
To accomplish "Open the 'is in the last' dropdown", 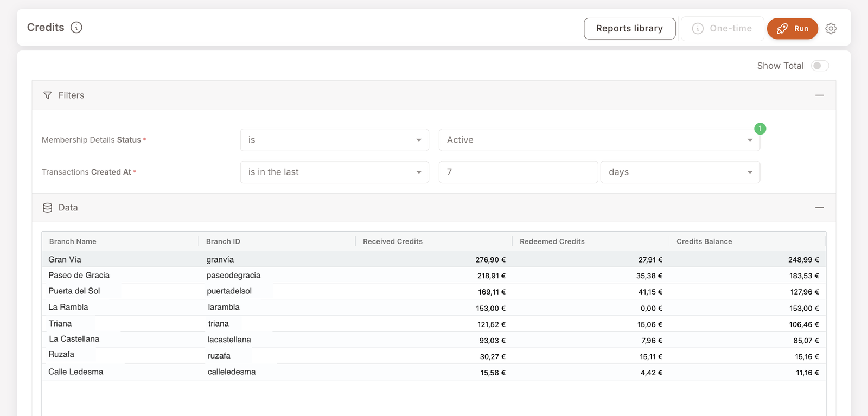I will click(335, 172).
